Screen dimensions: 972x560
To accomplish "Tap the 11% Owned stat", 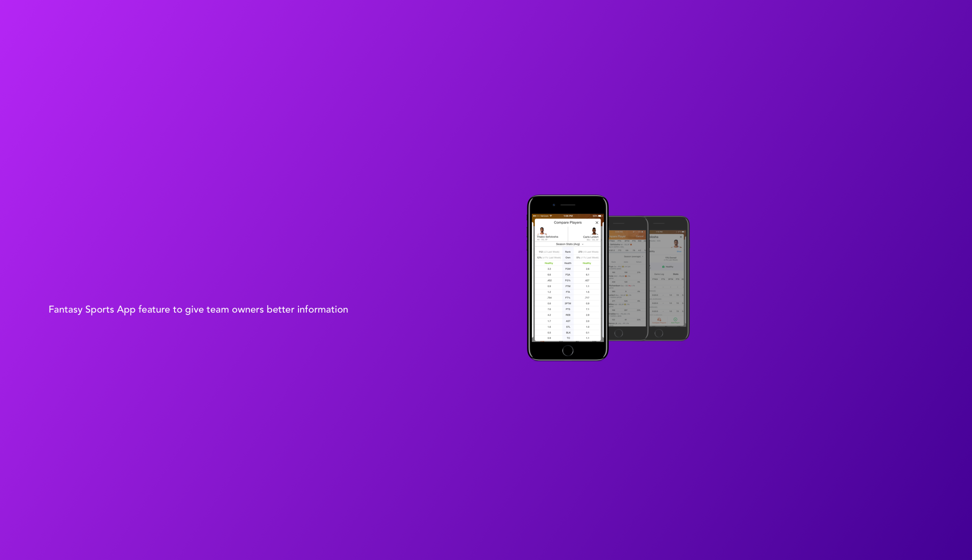I will point(671,257).
